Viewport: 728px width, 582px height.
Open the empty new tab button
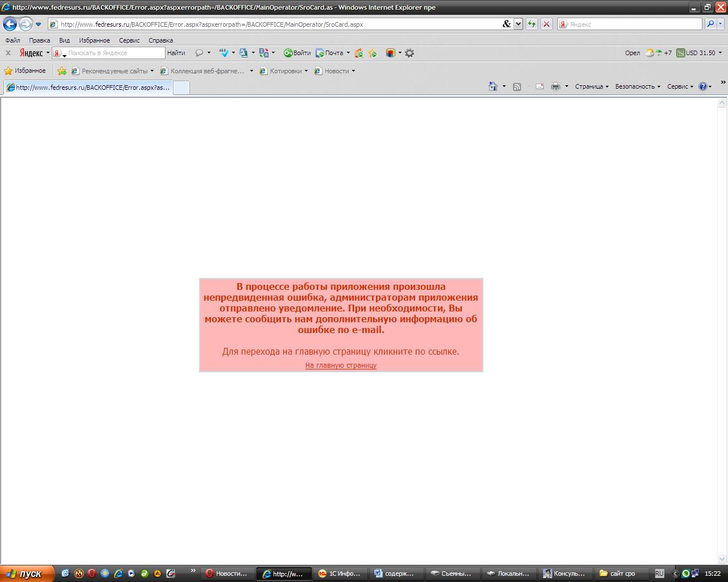181,88
